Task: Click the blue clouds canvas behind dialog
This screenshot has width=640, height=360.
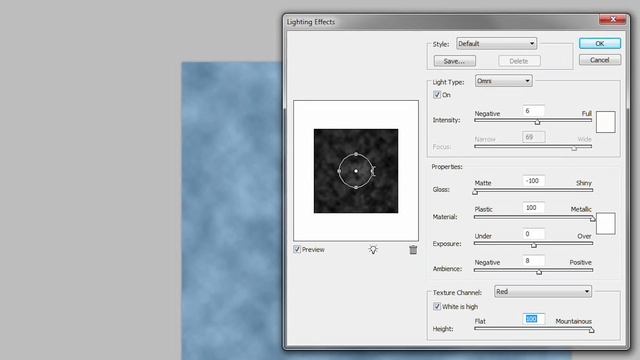Action: [231, 211]
